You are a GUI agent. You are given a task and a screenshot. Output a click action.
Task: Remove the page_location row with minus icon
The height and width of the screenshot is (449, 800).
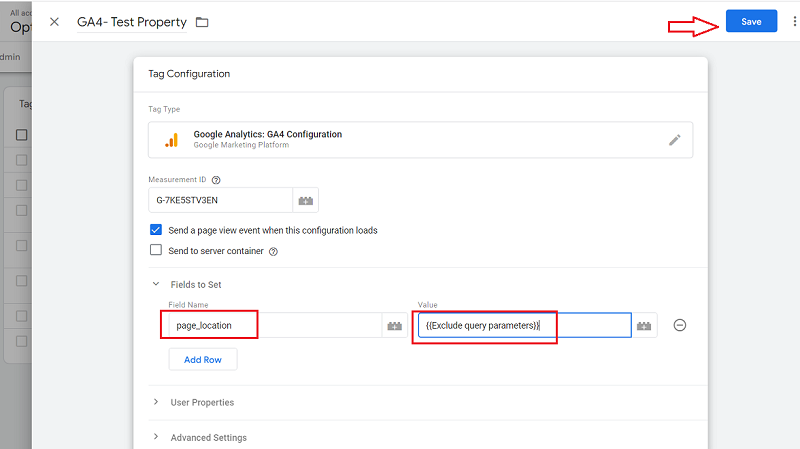680,325
